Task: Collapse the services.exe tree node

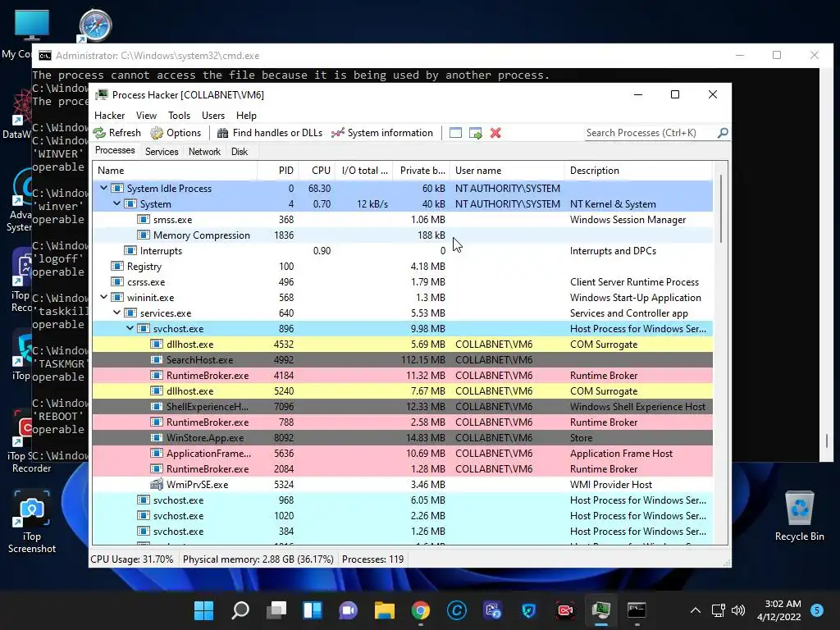Action: coord(116,313)
